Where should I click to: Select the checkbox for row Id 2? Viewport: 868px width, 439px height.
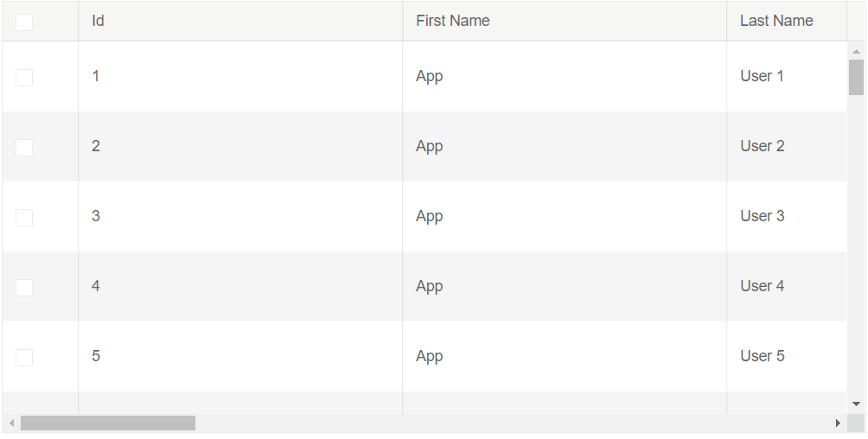[24, 148]
